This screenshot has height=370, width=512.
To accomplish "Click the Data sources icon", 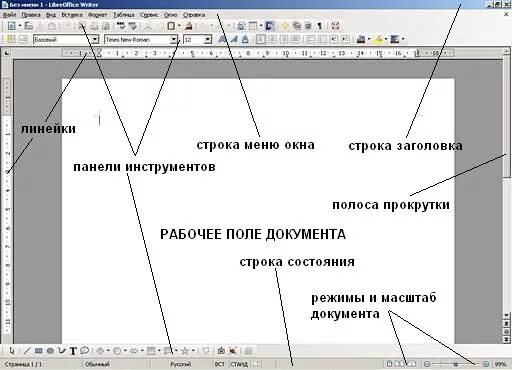I will 308,26.
